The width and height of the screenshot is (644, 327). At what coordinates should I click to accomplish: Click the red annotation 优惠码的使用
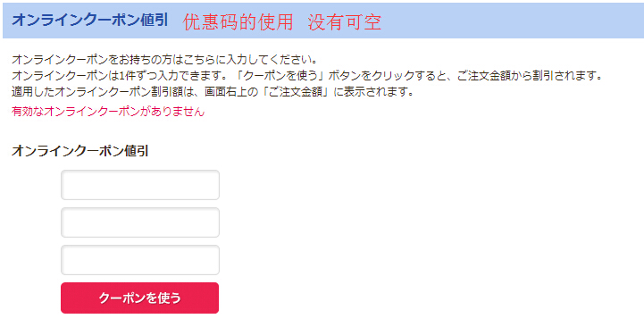(x=238, y=21)
